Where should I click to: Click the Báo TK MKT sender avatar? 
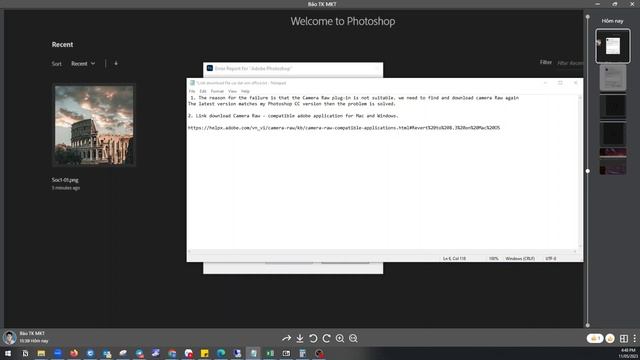click(9, 338)
